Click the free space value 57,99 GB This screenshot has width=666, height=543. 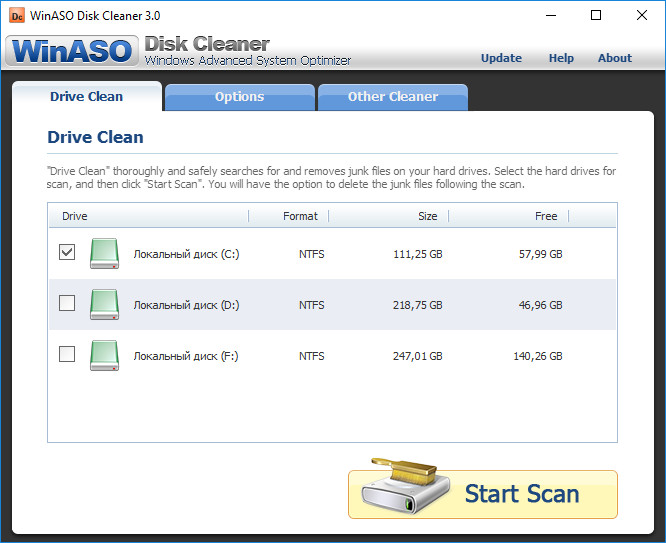(541, 254)
